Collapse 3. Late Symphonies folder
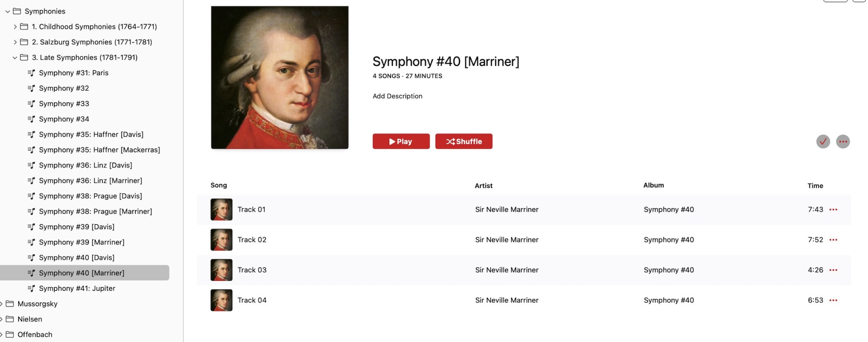This screenshot has width=868, height=342. [15, 58]
